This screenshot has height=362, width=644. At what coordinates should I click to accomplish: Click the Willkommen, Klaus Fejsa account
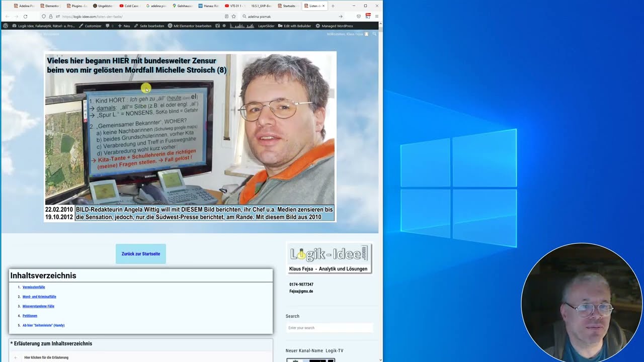(x=347, y=34)
